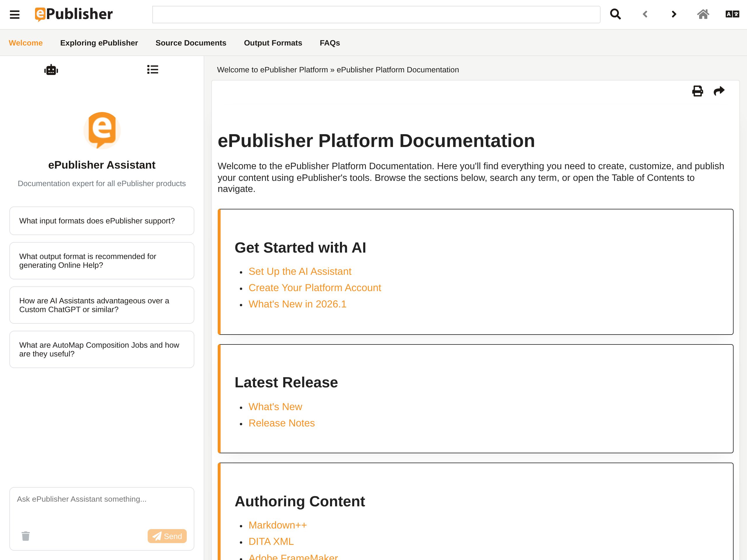This screenshot has width=747, height=560.
Task: Open Create Your Platform Account link
Action: point(315,288)
